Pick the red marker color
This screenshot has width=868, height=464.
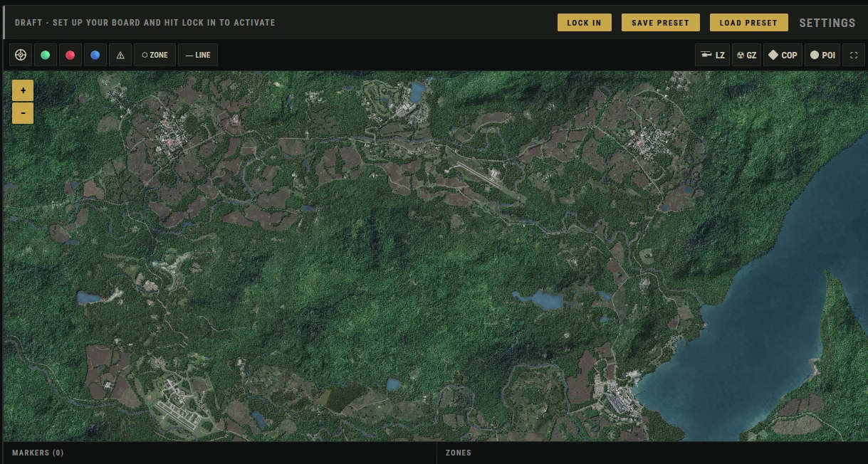click(x=70, y=55)
